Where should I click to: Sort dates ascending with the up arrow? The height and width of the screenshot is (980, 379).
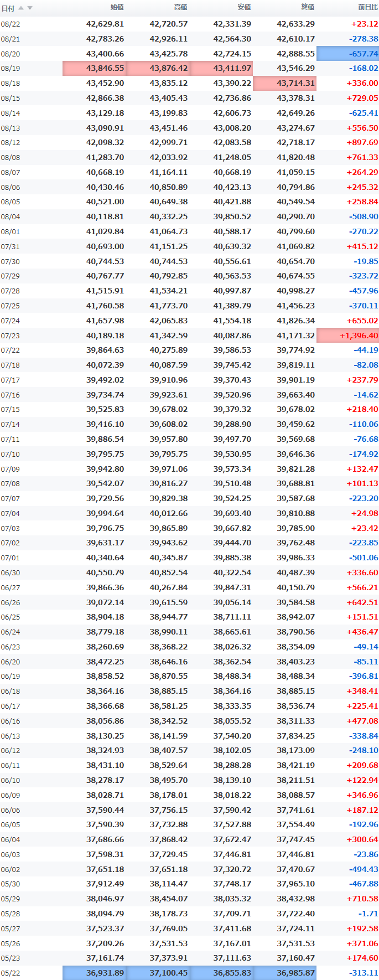pos(21,8)
